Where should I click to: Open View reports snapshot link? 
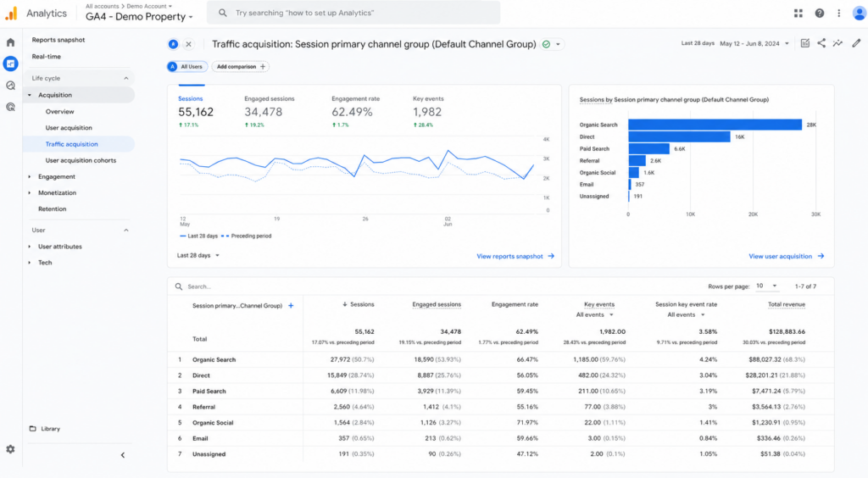pyautogui.click(x=515, y=256)
